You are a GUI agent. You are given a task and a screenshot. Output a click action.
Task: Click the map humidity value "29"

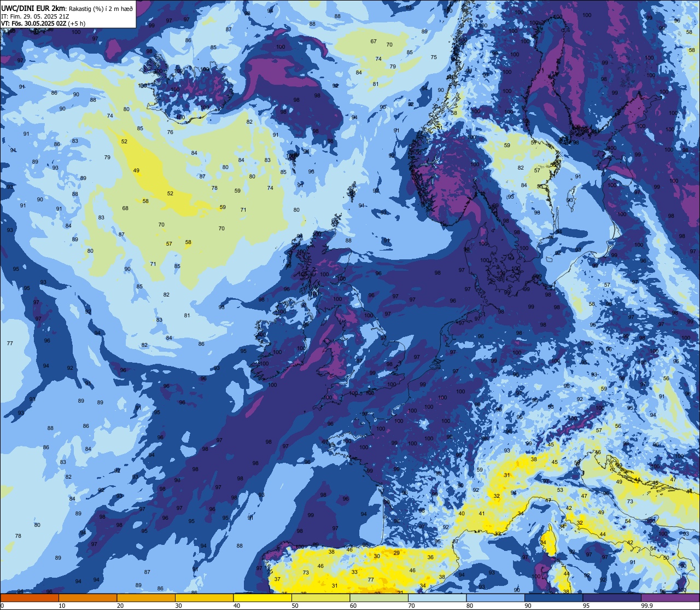pyautogui.click(x=396, y=553)
